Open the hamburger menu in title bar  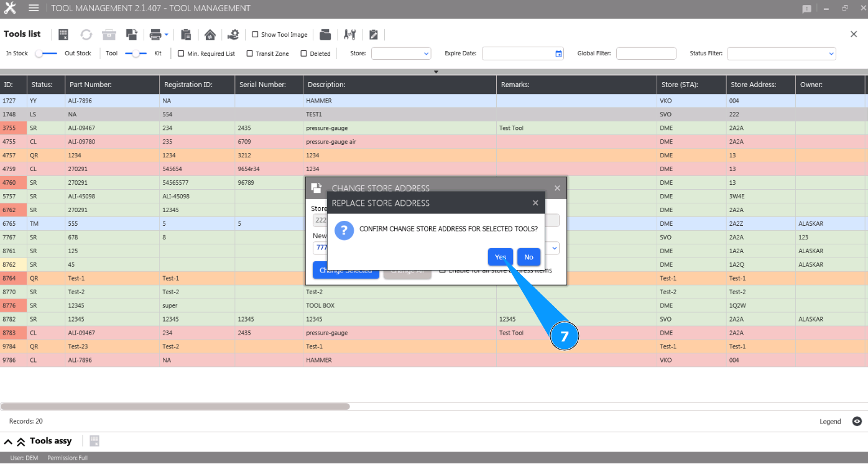point(34,8)
